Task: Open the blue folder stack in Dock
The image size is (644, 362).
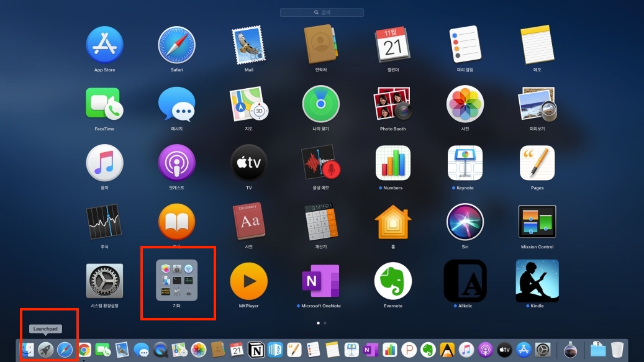Action: (598, 350)
